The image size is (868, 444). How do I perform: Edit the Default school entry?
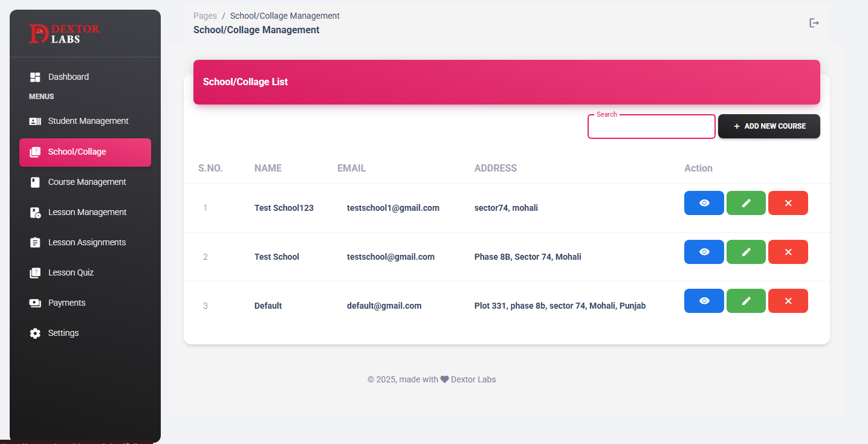(746, 301)
